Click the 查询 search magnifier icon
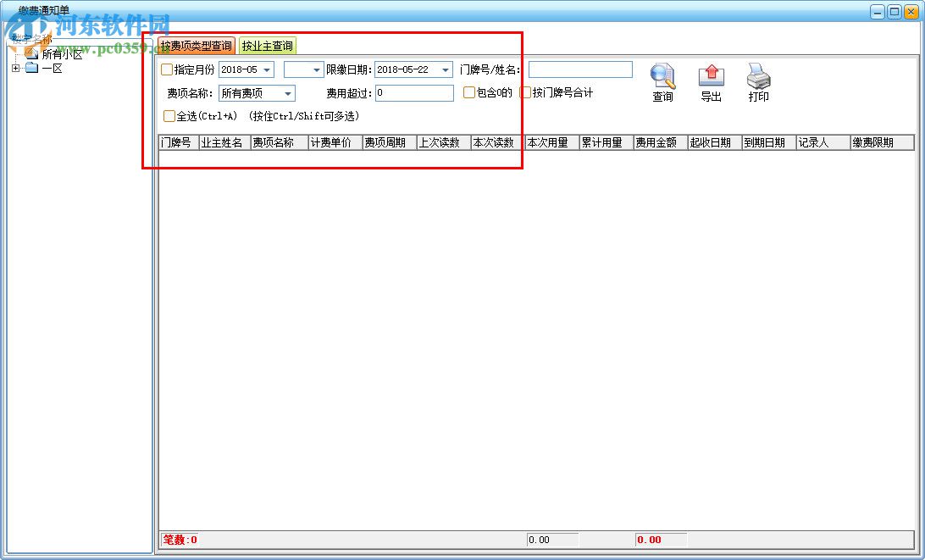The image size is (925, 560). tap(662, 76)
